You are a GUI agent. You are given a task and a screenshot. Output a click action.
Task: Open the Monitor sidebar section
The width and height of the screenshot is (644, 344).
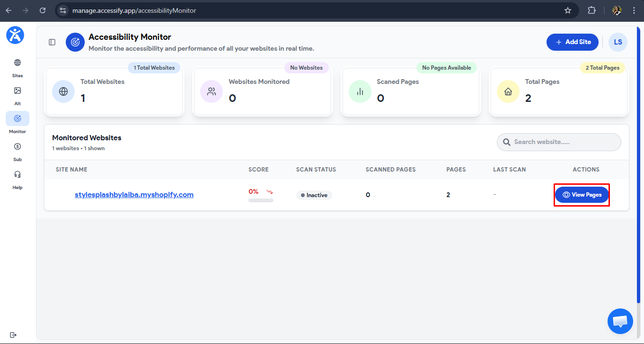pyautogui.click(x=17, y=122)
